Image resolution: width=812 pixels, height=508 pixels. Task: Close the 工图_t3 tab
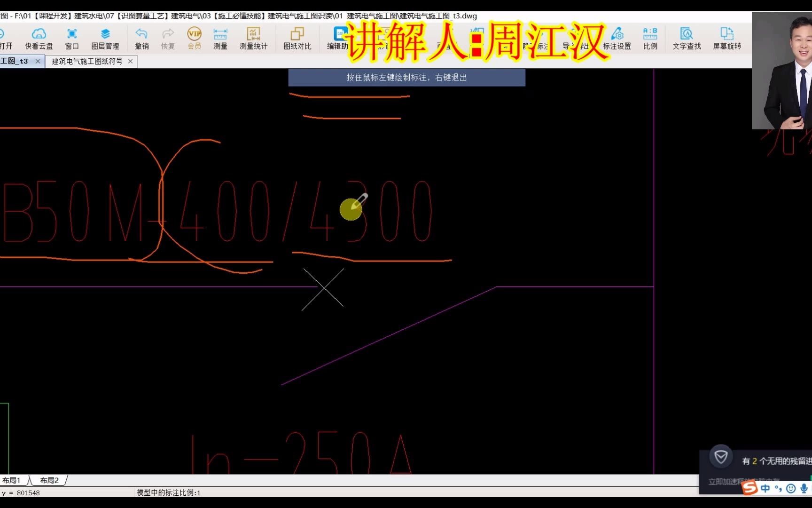click(x=38, y=61)
